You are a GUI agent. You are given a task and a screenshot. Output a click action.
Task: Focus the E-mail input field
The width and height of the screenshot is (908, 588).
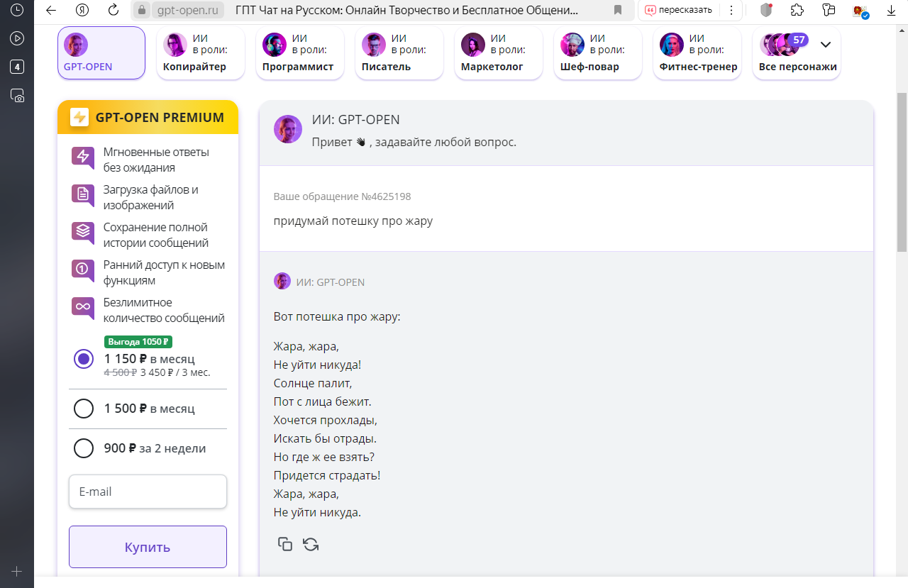(x=148, y=492)
